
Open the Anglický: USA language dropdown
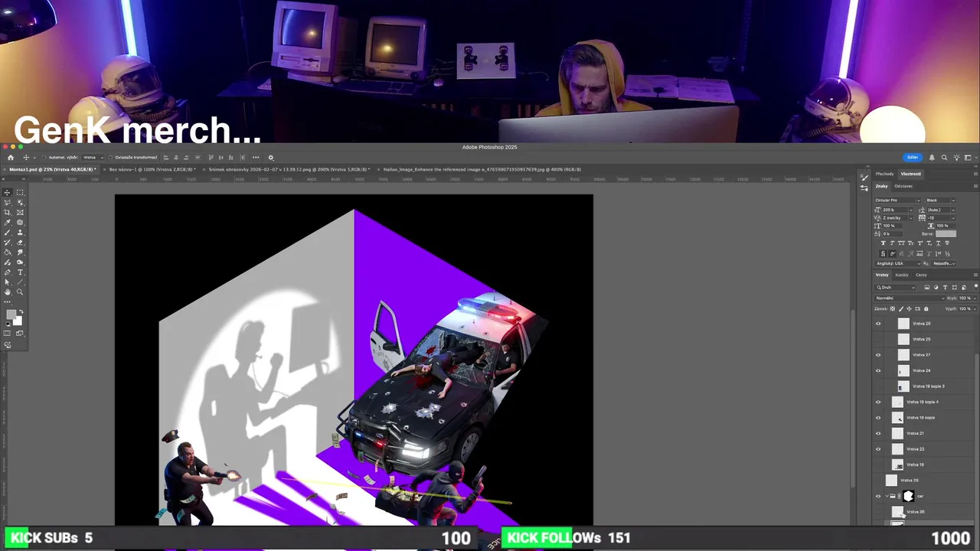pyautogui.click(x=898, y=263)
